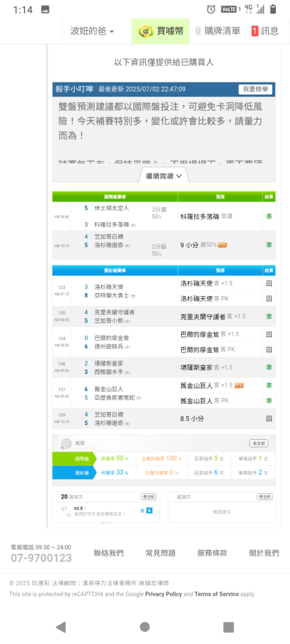Screen dimensions: 290x644
Task: Go to next article with right chevron
Action: (x=156, y=512)
